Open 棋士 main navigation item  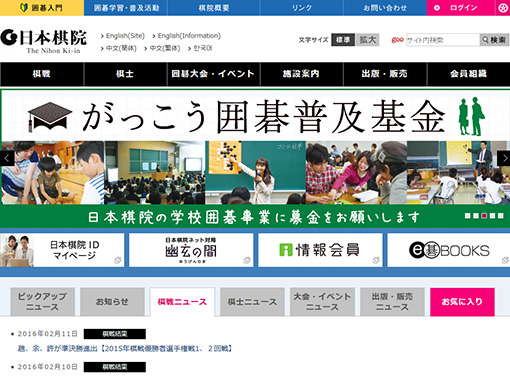125,74
